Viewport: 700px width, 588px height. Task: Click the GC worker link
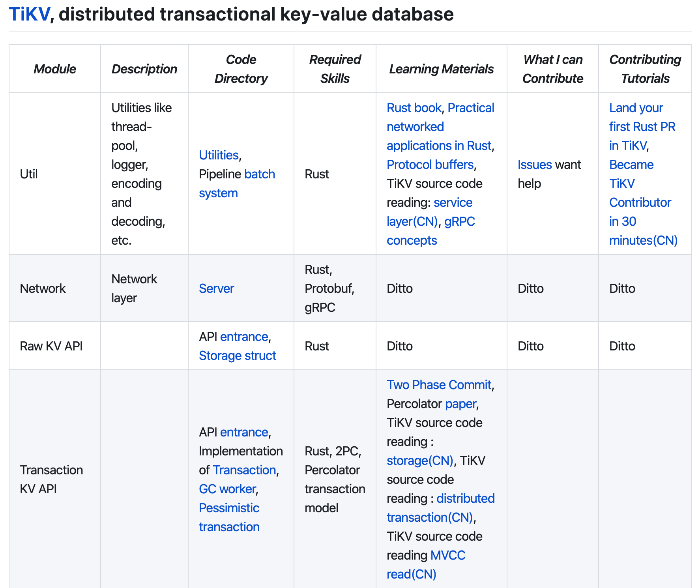227,489
